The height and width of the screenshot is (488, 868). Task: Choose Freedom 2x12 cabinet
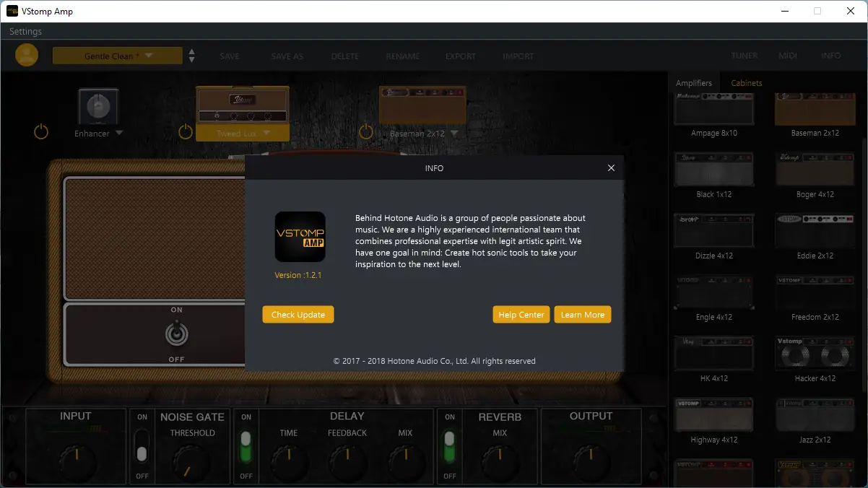pos(815,292)
